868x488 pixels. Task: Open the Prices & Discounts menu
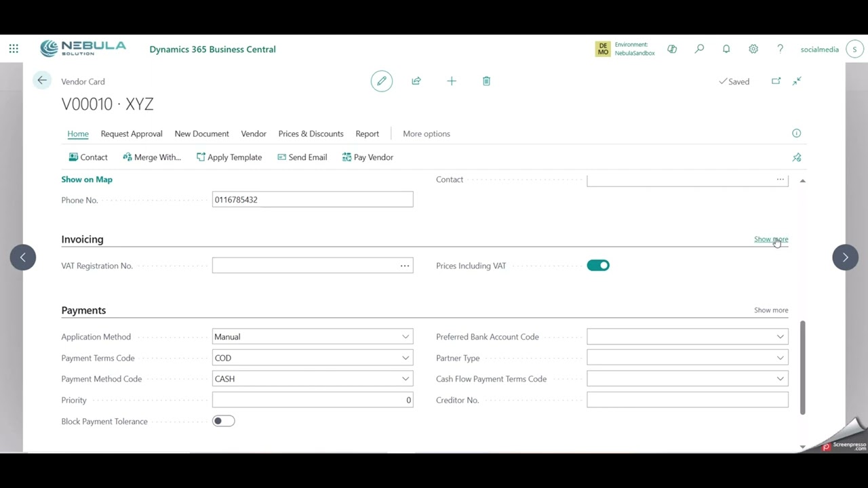click(311, 134)
